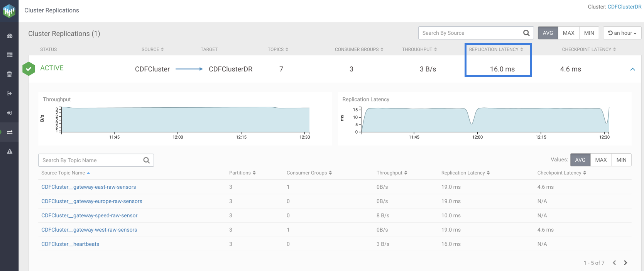Sort topics by Source Topic Name
Screen dimensions: 644x271
point(65,173)
